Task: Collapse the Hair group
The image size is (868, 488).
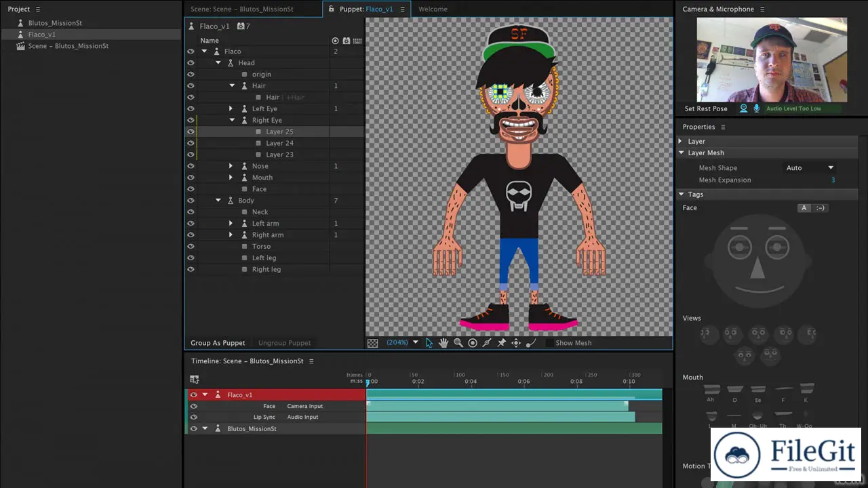Action: pos(232,86)
